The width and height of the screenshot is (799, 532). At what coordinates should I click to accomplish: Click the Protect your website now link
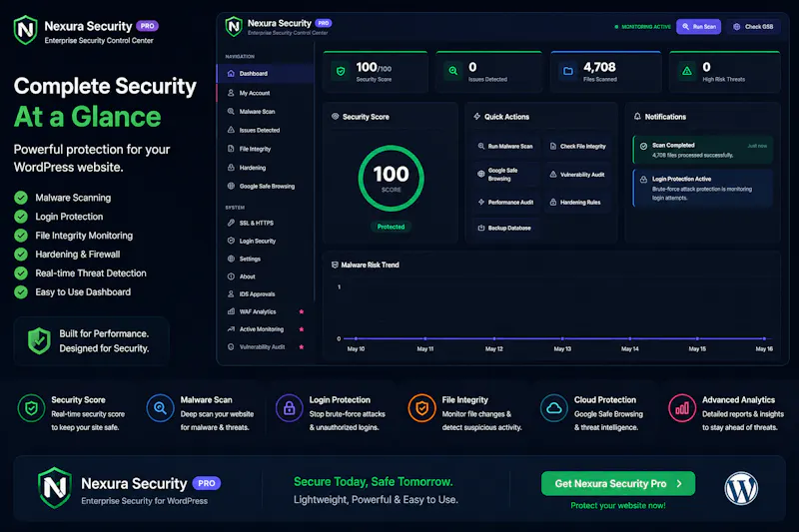(x=618, y=505)
